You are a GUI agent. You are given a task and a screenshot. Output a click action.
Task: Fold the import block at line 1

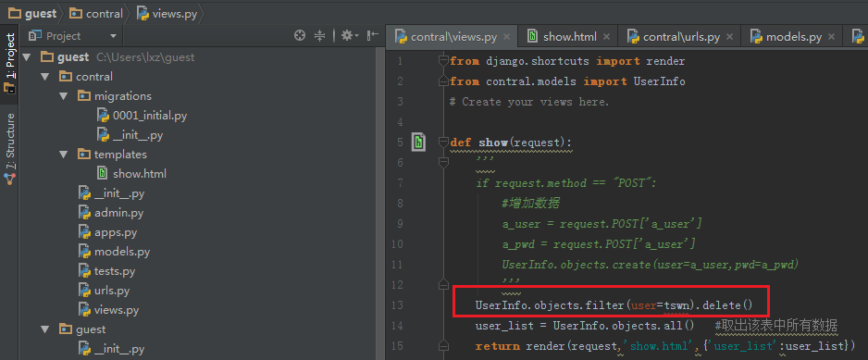(443, 61)
